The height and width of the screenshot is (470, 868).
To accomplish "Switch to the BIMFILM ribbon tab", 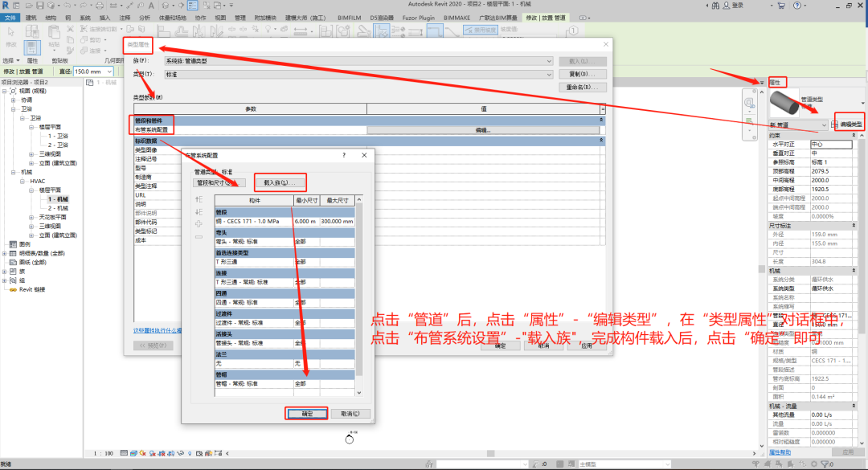I will [350, 18].
